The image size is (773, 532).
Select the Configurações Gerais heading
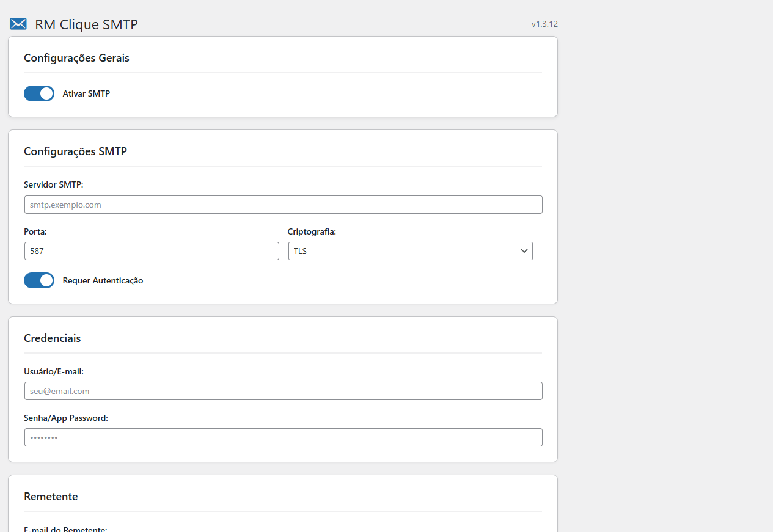tap(76, 57)
